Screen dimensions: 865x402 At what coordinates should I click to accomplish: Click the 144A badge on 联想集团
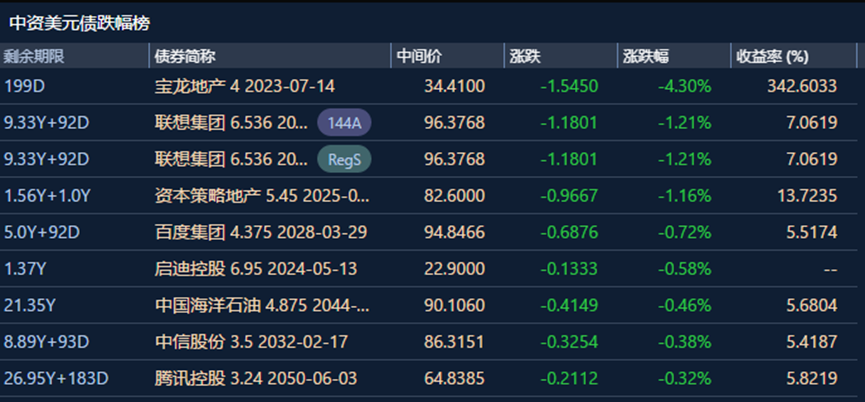coord(345,123)
